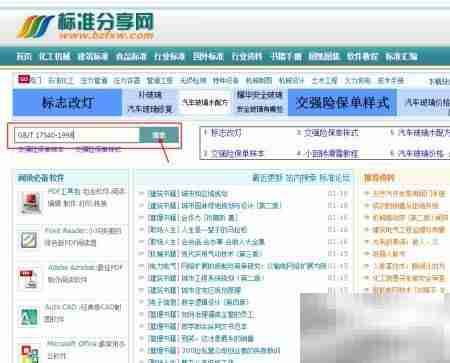Open the Foxit Reader software icon

pos(29,240)
